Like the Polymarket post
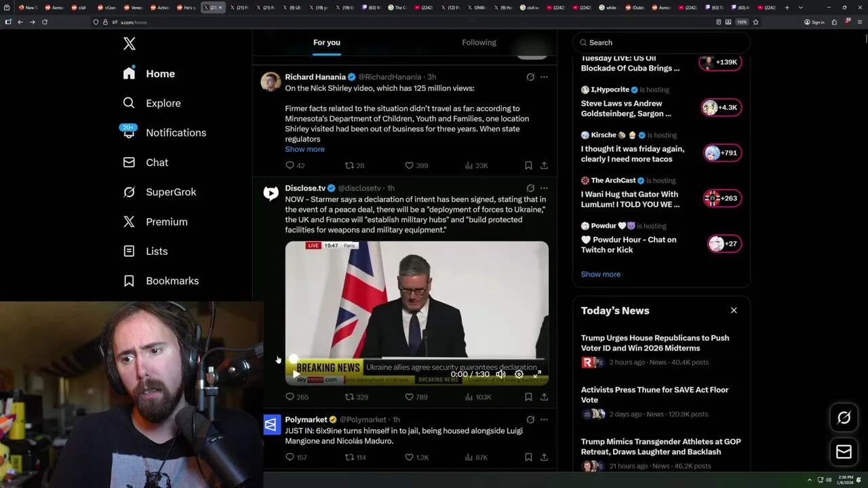 pyautogui.click(x=416, y=457)
